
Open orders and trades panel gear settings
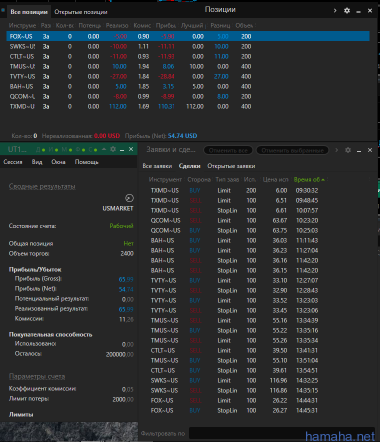click(x=348, y=150)
